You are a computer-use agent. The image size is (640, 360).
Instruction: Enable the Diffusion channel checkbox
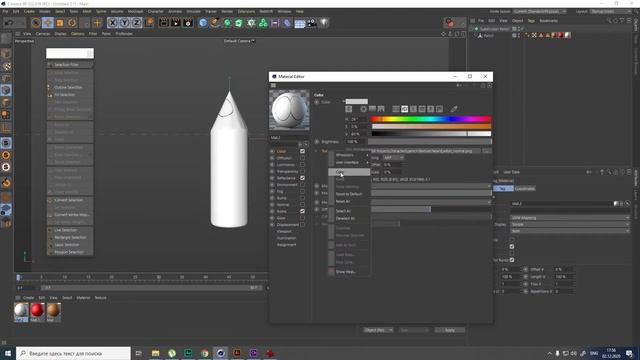pos(302,158)
